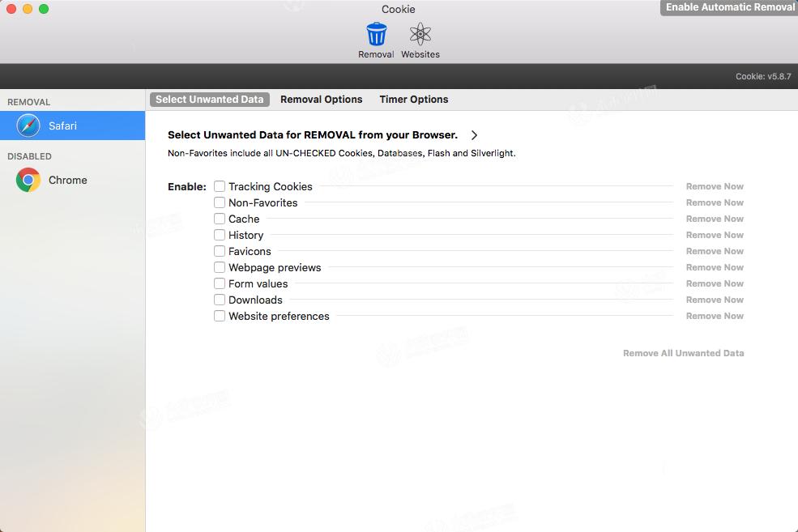Open the Timer Options tab

click(x=414, y=100)
